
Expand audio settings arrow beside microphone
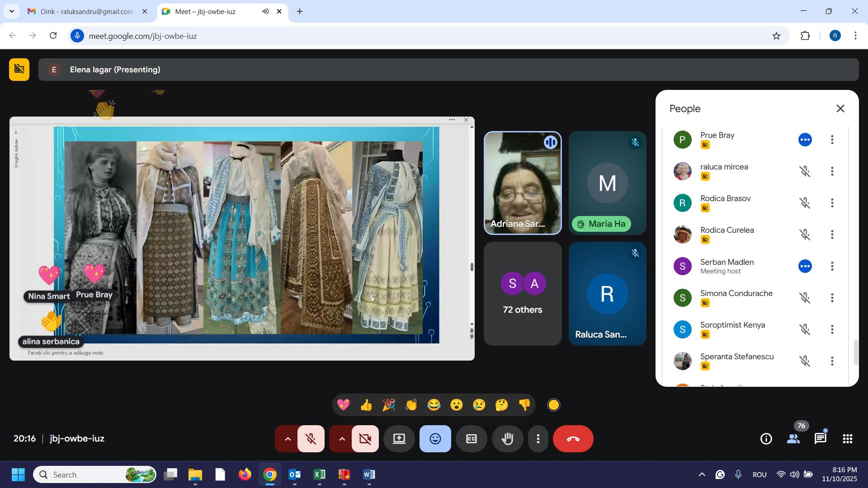coord(287,439)
